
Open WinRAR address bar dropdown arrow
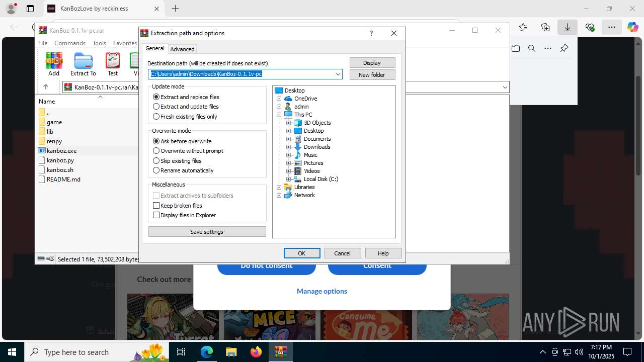tap(505, 87)
